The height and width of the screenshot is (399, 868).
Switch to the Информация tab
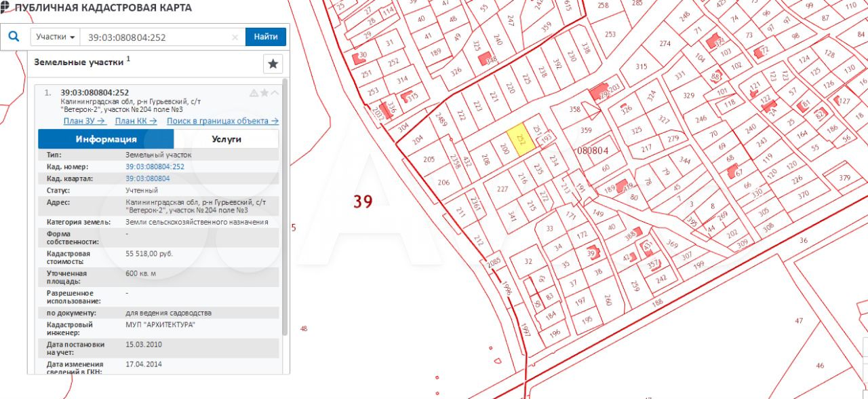(x=106, y=139)
